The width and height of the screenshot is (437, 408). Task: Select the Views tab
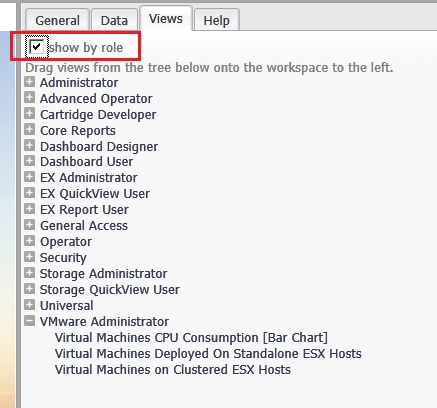[x=166, y=18]
